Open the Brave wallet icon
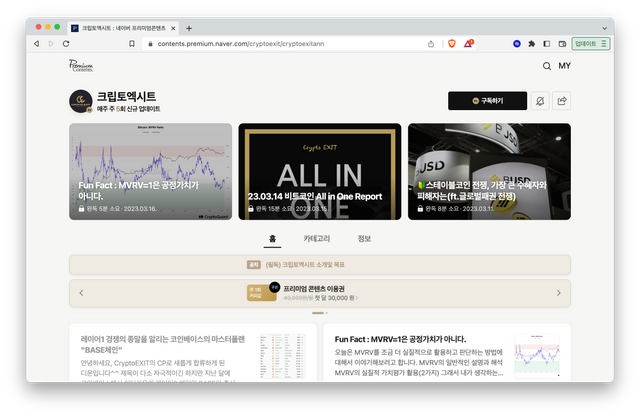Image resolution: width=640 pixels, height=417 pixels. pyautogui.click(x=562, y=44)
